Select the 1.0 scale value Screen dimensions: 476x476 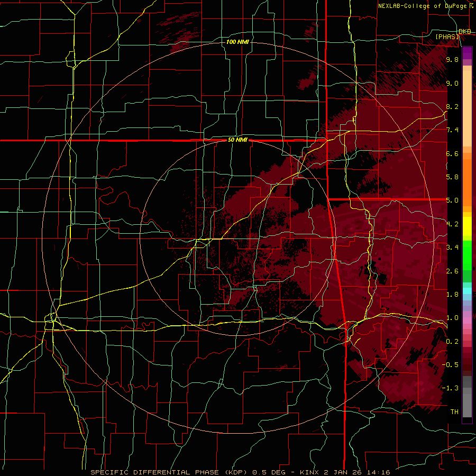452,318
